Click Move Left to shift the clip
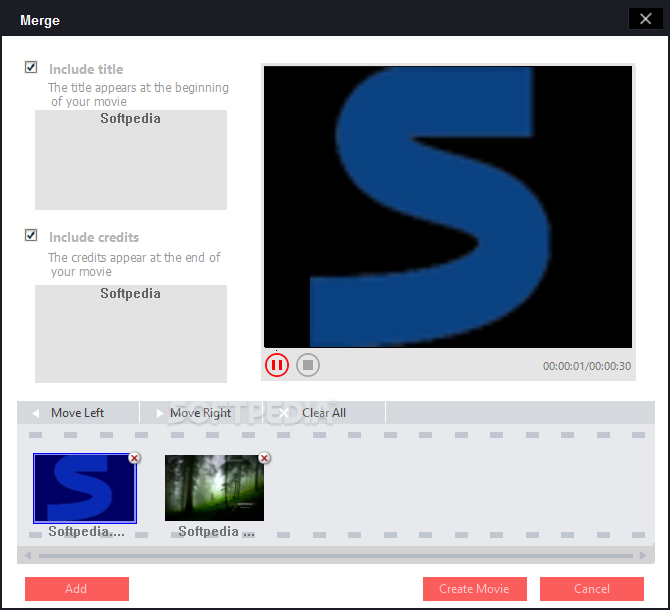 [x=78, y=413]
